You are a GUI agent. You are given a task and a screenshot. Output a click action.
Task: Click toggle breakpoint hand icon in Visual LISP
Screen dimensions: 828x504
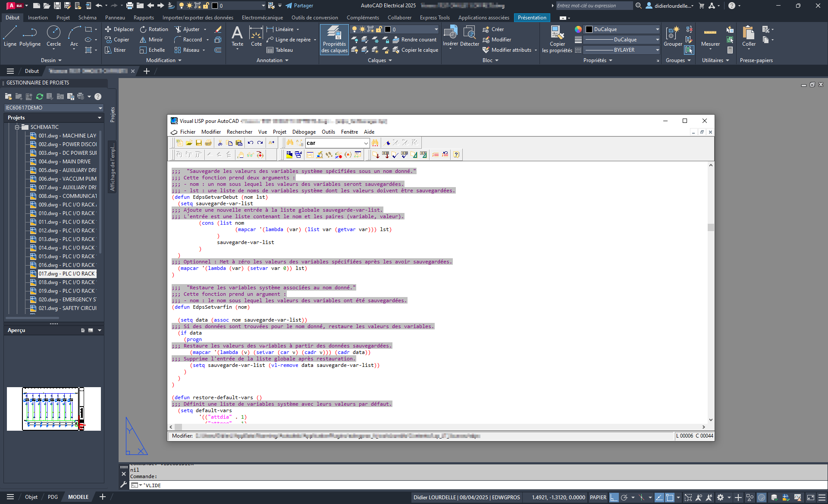[x=241, y=154]
